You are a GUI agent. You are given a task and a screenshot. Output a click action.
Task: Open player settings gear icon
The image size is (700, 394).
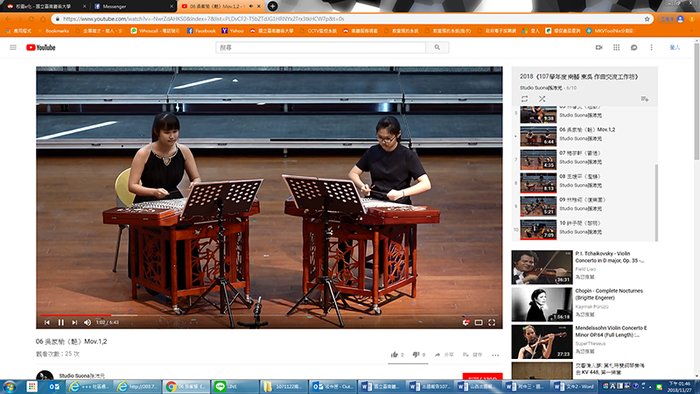pos(466,322)
